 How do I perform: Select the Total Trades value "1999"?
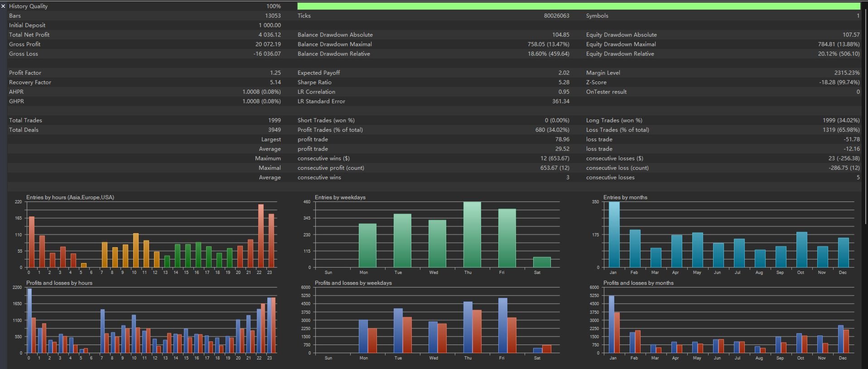tap(275, 120)
